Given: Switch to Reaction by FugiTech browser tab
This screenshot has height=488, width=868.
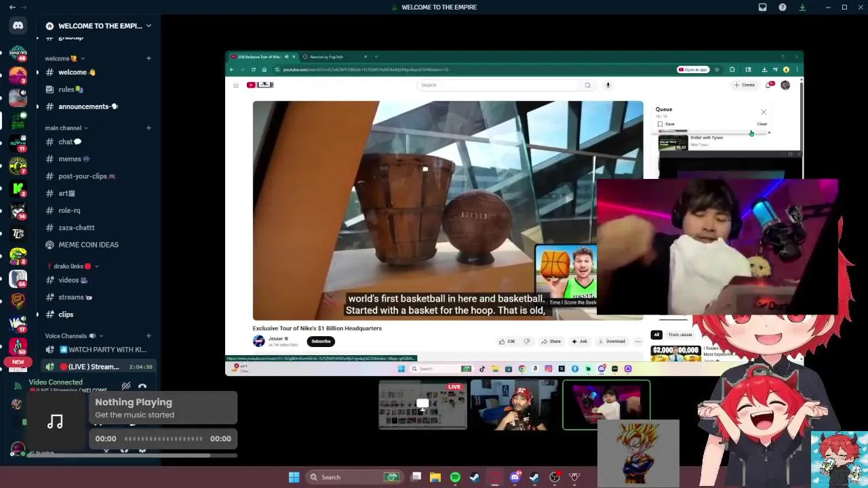Looking at the screenshot, I should click(335, 57).
